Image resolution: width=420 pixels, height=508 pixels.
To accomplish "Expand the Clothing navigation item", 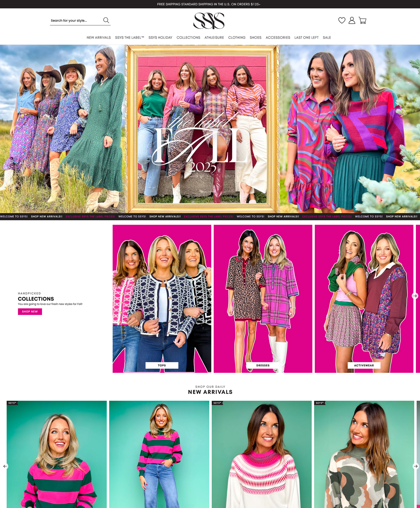I will click(237, 37).
